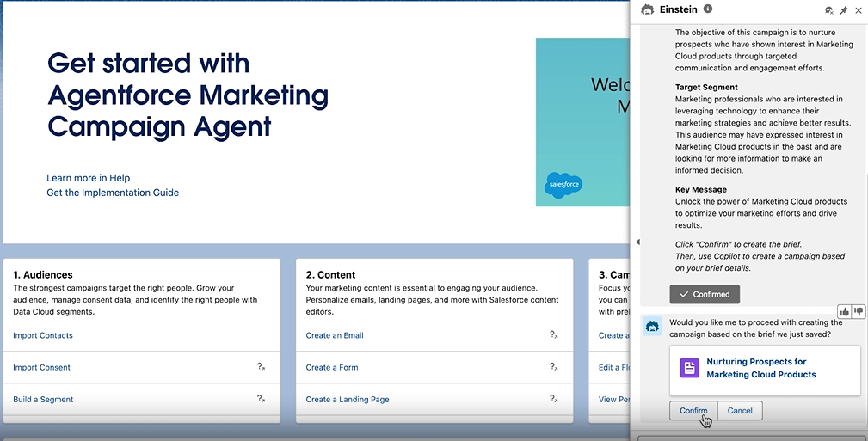Click the purple campaign brief document icon
The width and height of the screenshot is (868, 441).
click(x=689, y=368)
